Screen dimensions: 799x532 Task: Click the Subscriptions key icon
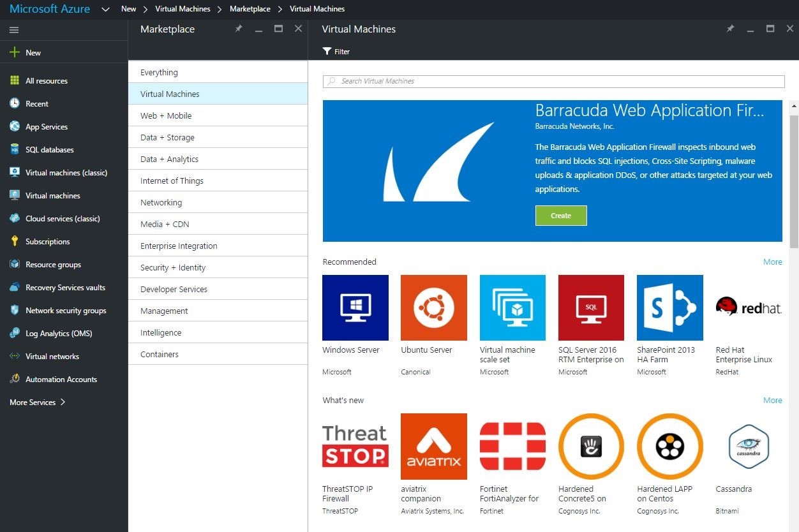click(15, 241)
